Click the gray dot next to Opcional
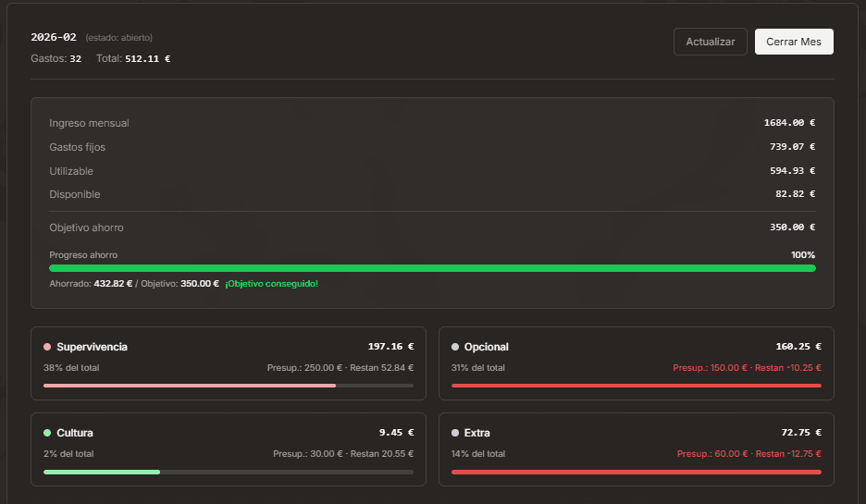The width and height of the screenshot is (866, 504). point(455,347)
